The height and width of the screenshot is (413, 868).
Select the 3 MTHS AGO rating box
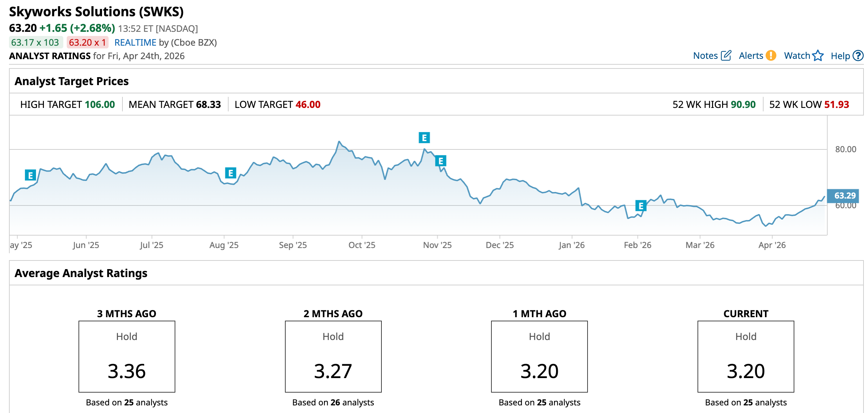127,356
